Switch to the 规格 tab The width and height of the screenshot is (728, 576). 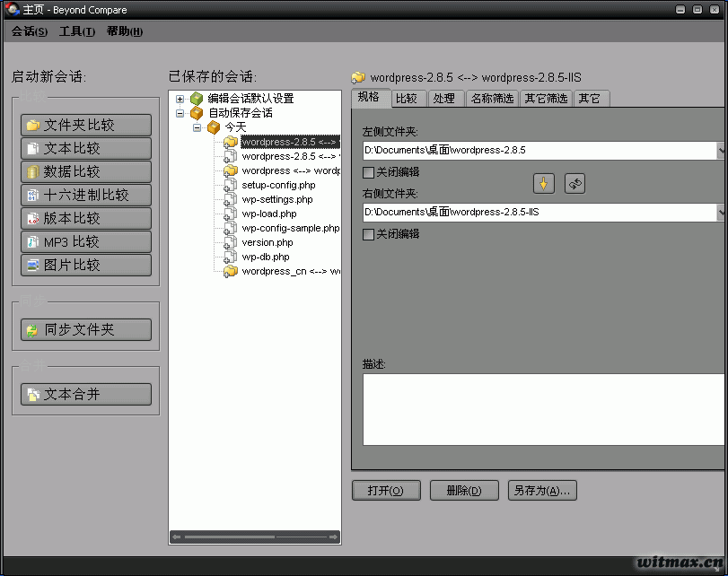370,98
